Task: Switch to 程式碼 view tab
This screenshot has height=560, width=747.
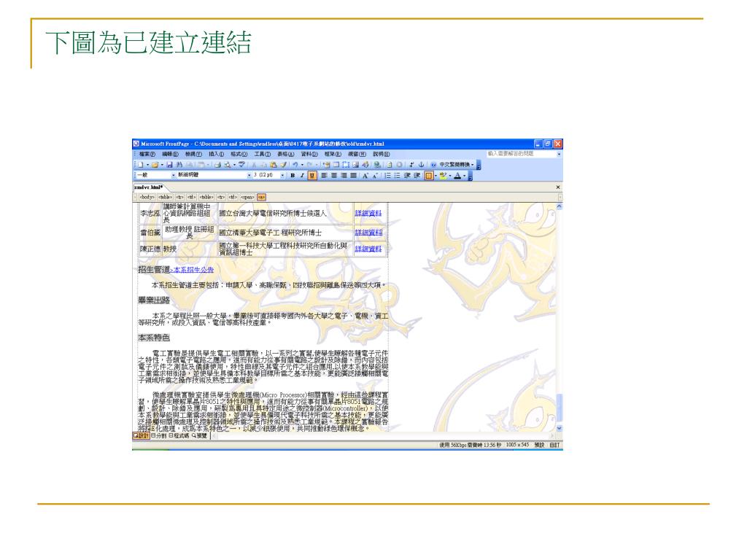Action: click(179, 436)
